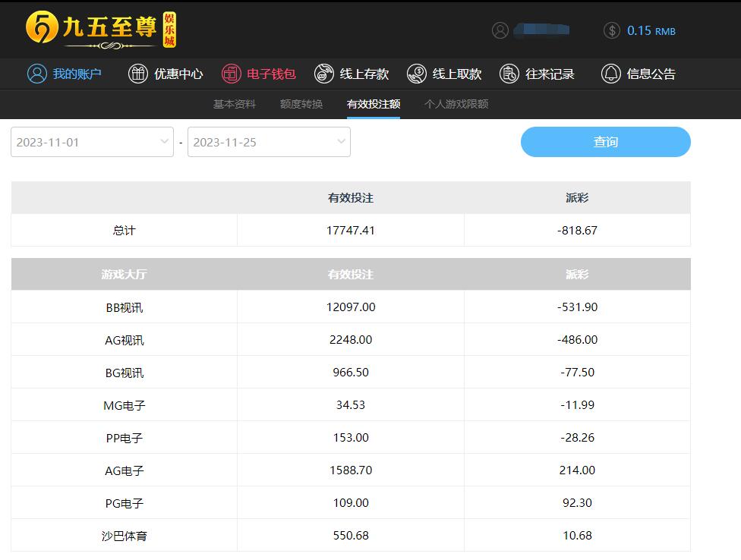Switch to 个人游戏限额 tab
Screen dimensions: 741x560
456,104
